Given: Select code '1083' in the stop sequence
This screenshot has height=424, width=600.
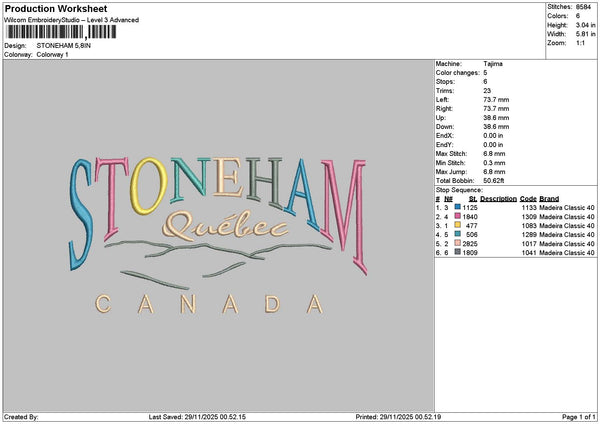Looking at the screenshot, I should [x=529, y=226].
